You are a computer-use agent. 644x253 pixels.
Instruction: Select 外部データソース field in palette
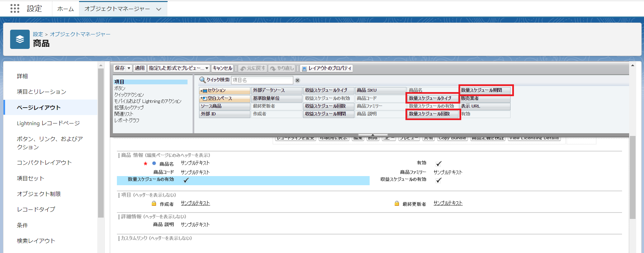(x=277, y=90)
